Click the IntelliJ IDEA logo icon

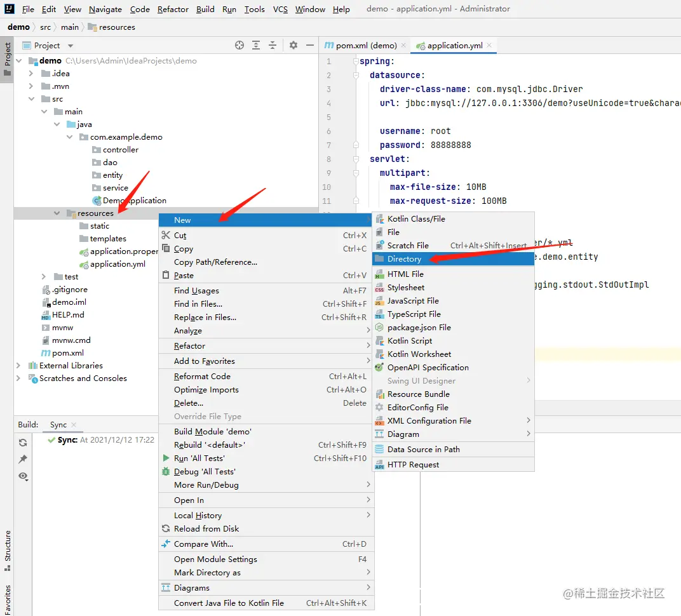[9, 9]
